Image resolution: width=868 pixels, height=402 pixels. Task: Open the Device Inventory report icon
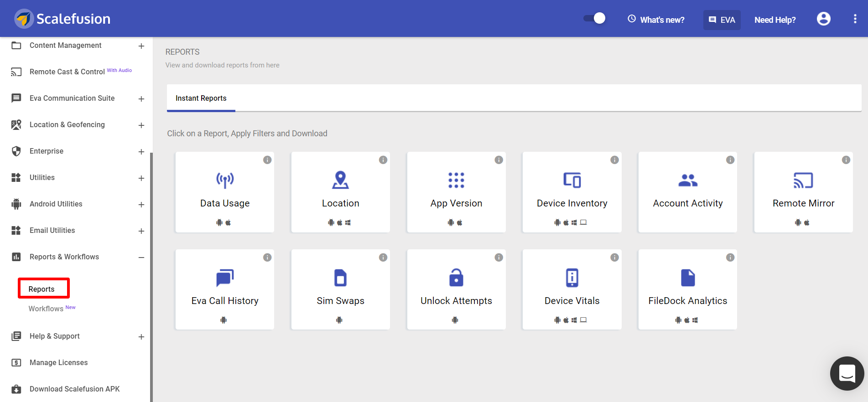pyautogui.click(x=572, y=180)
